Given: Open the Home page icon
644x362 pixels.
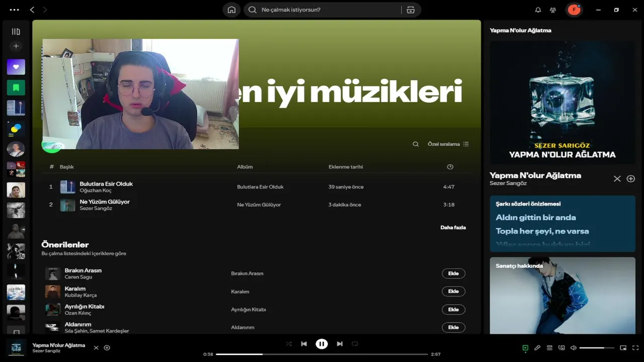Looking at the screenshot, I should 231,10.
